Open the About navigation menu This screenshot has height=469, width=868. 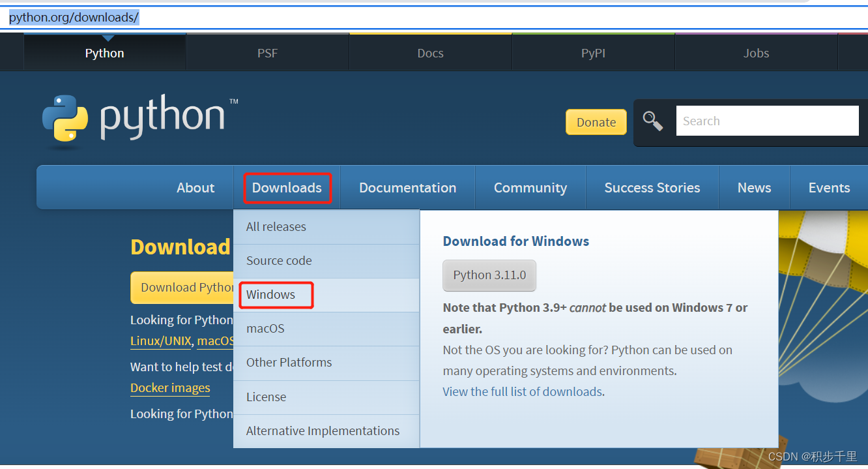(195, 188)
